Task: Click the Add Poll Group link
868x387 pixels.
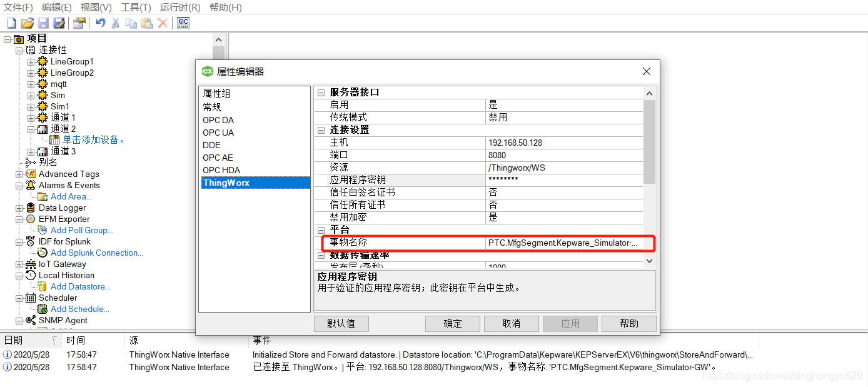Action: (x=82, y=230)
